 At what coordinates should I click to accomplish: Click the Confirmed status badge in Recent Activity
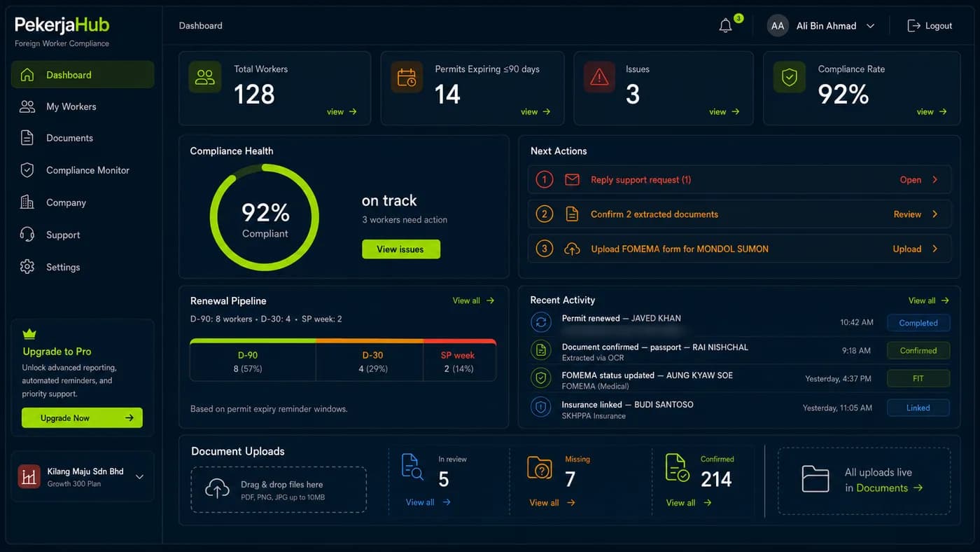918,350
